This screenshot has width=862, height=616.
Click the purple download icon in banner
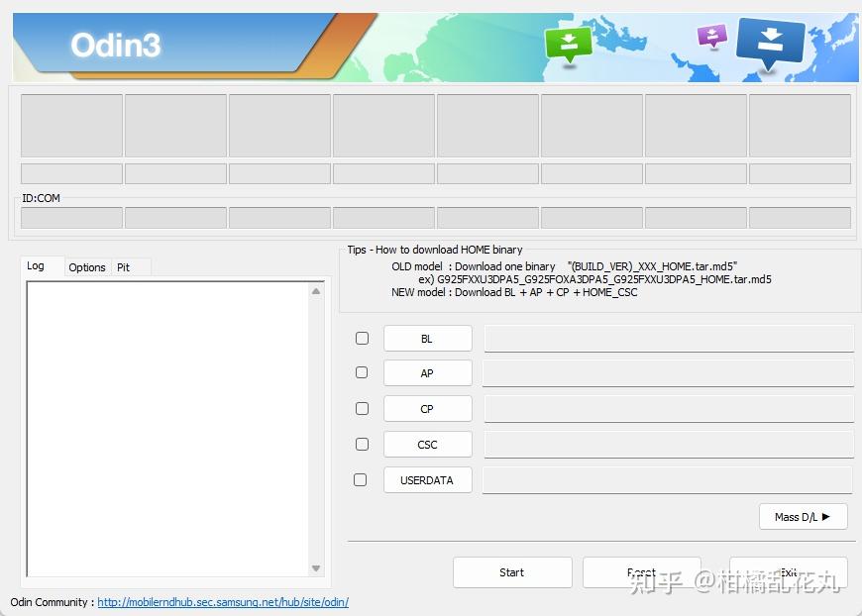point(712,38)
